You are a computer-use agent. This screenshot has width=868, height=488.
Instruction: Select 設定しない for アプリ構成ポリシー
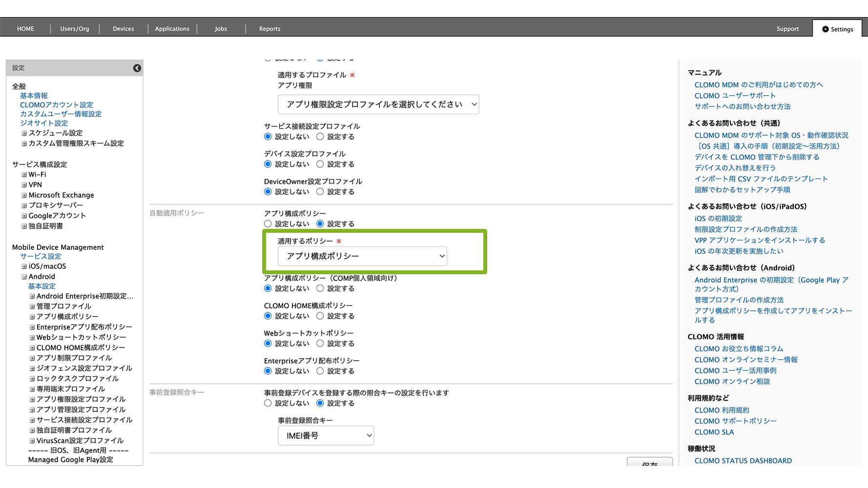pos(268,224)
